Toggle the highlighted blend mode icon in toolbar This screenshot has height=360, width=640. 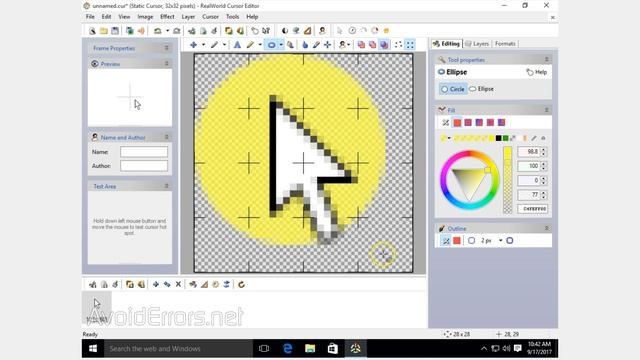point(384,45)
